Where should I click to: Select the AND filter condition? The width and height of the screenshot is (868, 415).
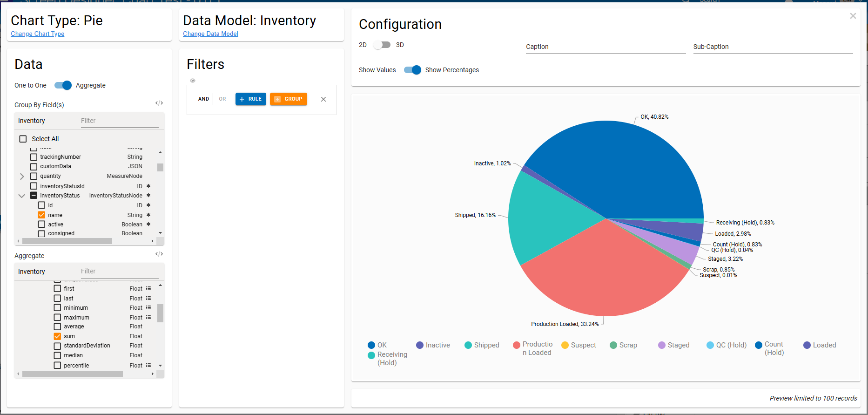pyautogui.click(x=203, y=99)
